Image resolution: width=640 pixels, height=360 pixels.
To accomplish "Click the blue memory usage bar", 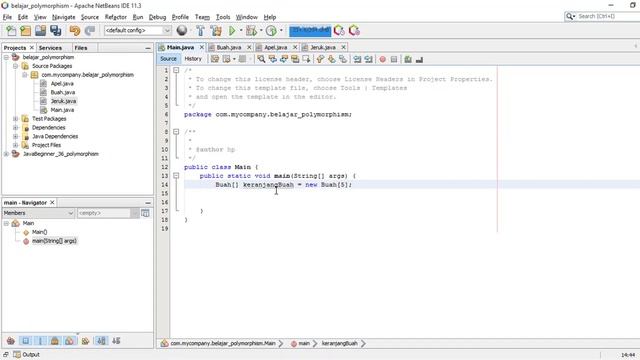I will tap(310, 31).
